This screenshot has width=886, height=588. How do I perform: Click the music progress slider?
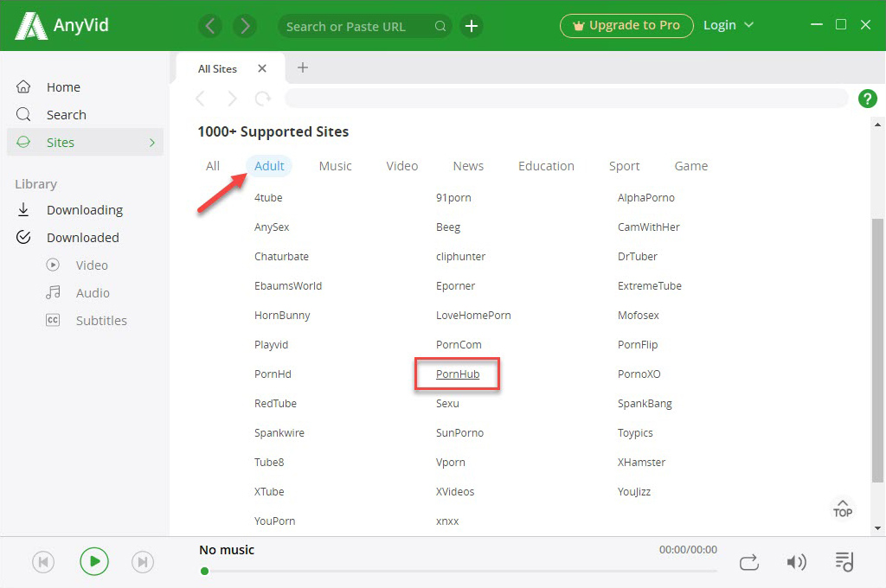click(459, 571)
